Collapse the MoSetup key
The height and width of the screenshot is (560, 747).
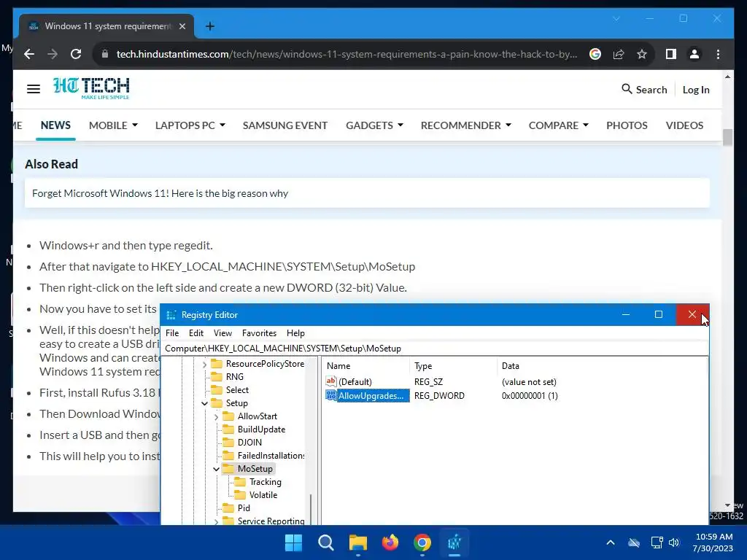pyautogui.click(x=216, y=469)
